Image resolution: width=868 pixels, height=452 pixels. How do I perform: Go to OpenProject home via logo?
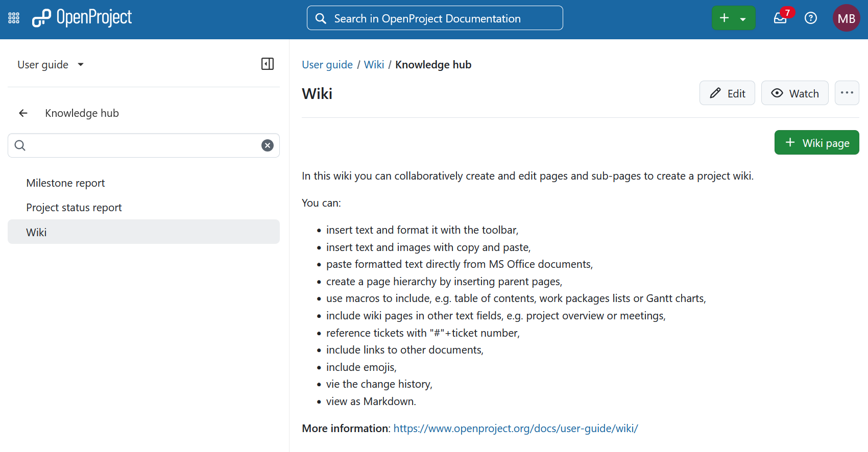tap(82, 18)
